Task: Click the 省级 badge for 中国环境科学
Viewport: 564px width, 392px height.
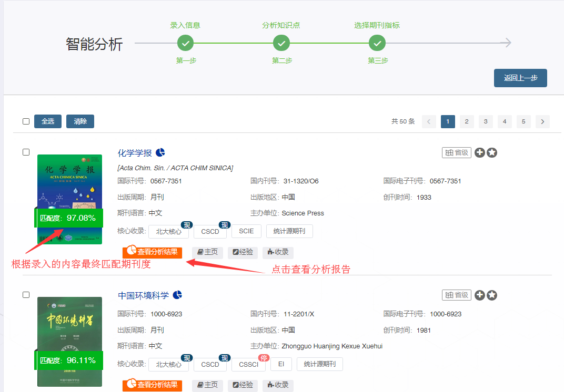Action: [x=456, y=295]
